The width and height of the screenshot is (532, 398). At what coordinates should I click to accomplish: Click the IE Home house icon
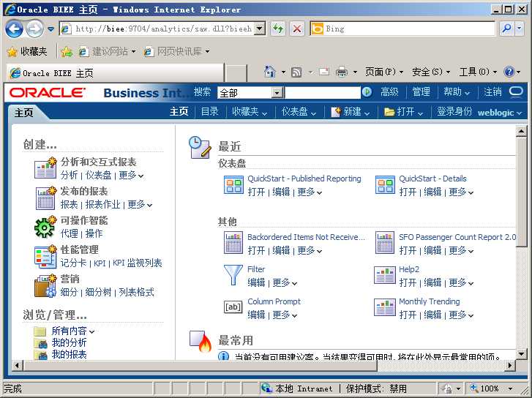click(x=270, y=72)
